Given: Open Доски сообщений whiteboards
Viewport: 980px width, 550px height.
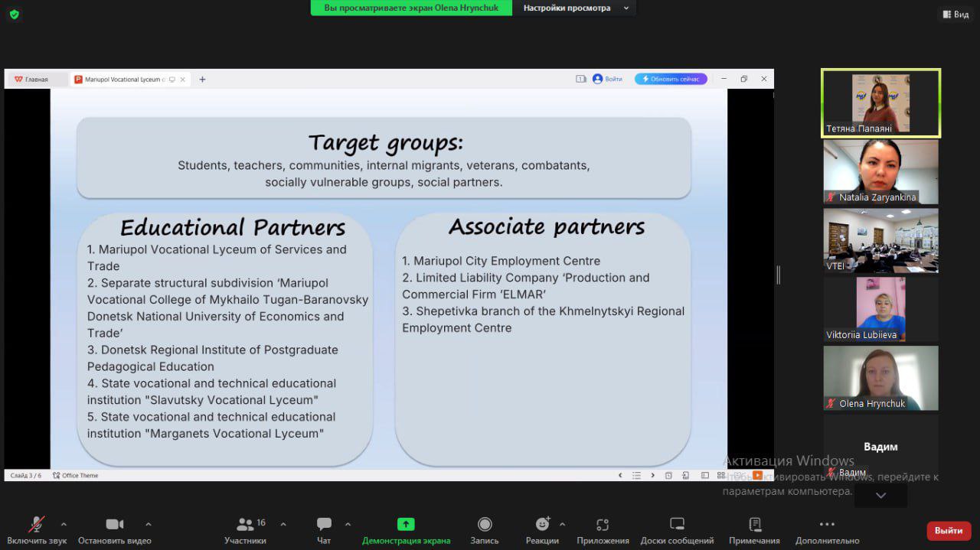Looking at the screenshot, I should (677, 529).
